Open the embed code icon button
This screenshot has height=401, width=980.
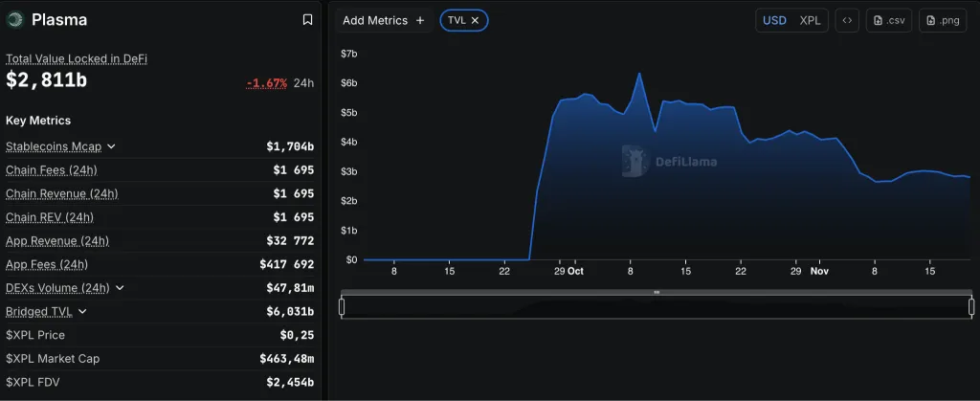click(846, 20)
